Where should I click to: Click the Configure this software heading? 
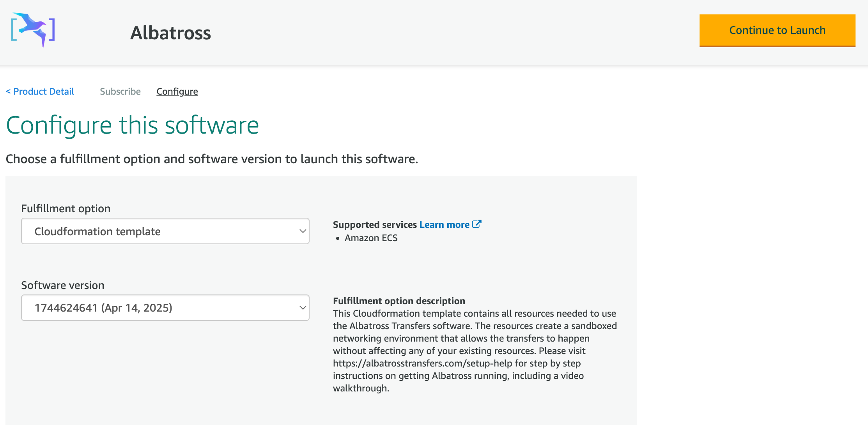pos(133,125)
